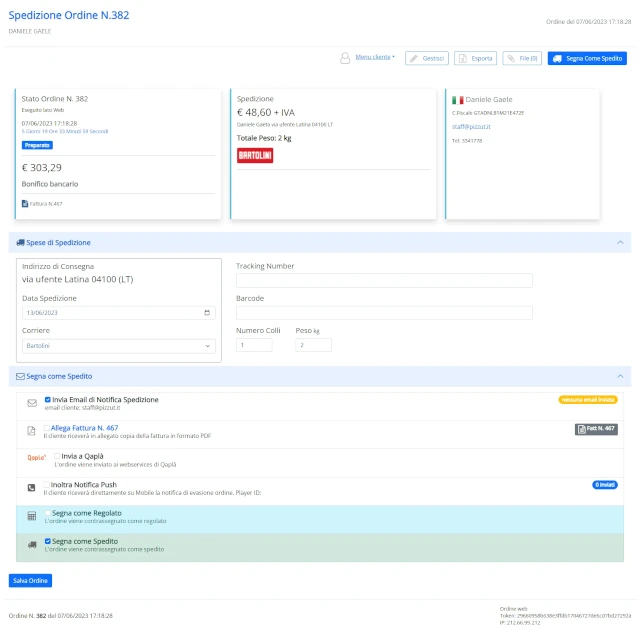Click the Peso kg input field
640x640 pixels.
(x=313, y=345)
